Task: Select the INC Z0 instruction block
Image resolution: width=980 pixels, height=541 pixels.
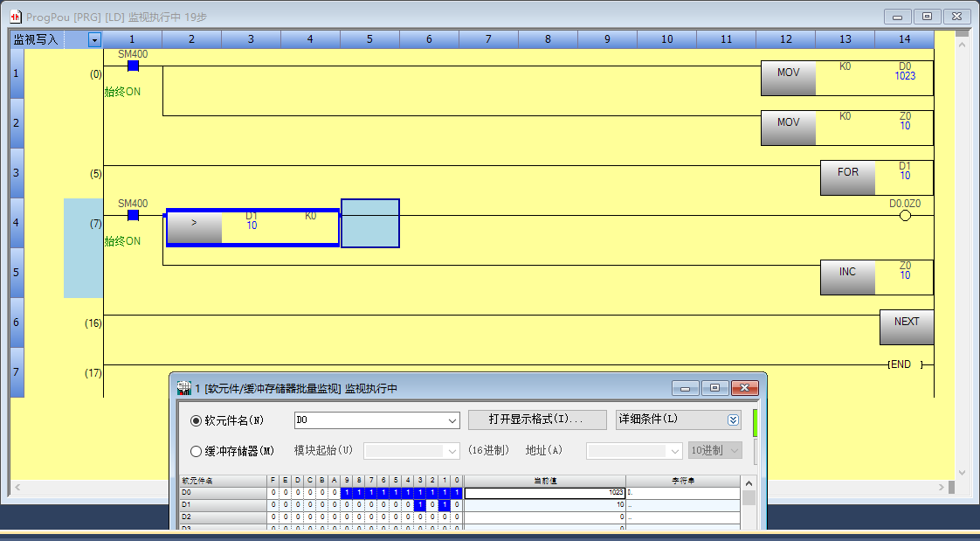Action: click(x=876, y=277)
